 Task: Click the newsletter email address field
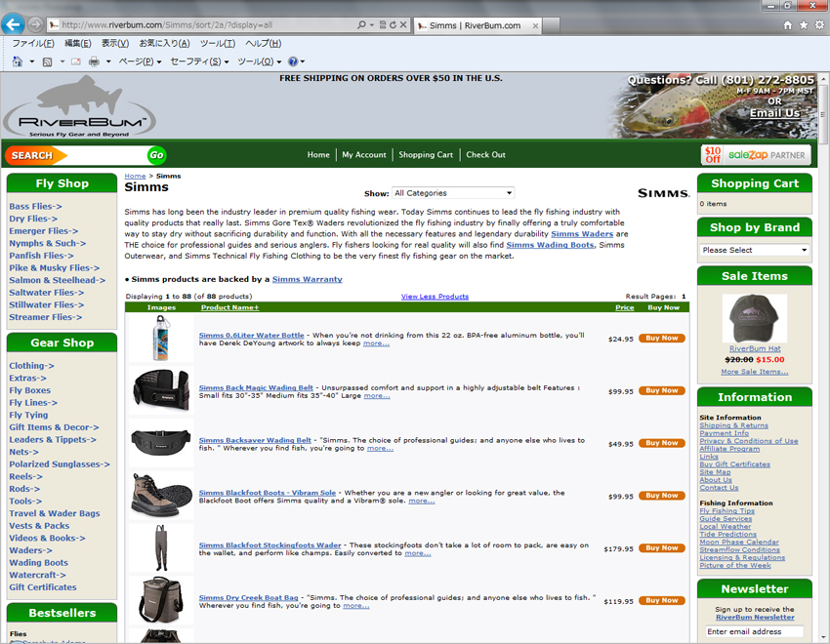pos(754,631)
